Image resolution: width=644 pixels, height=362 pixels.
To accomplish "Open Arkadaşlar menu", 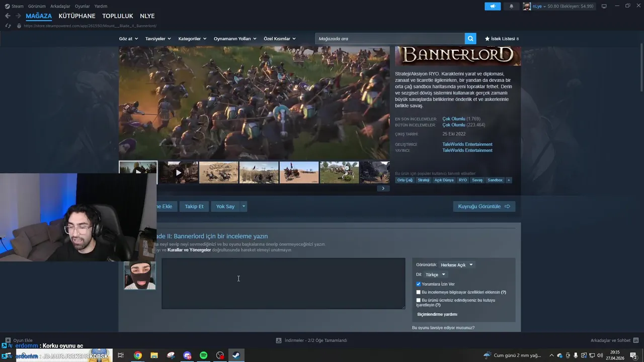I will coord(60,6).
